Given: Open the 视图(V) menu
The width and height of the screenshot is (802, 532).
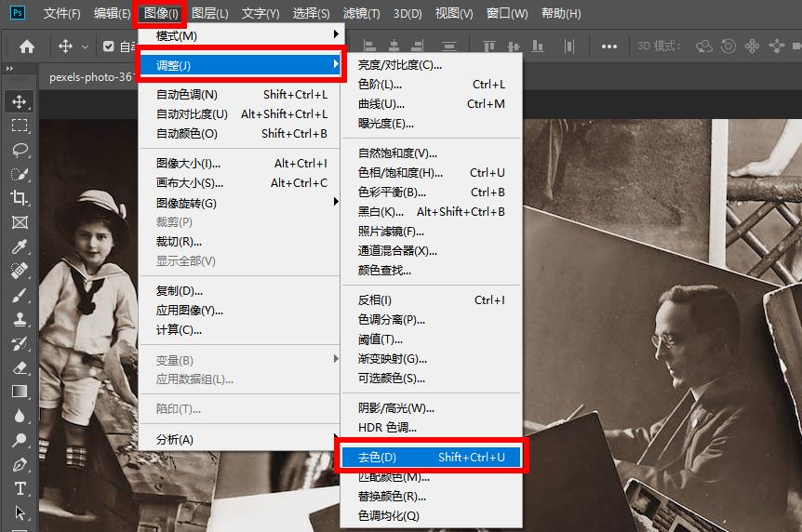Looking at the screenshot, I should pos(454,13).
